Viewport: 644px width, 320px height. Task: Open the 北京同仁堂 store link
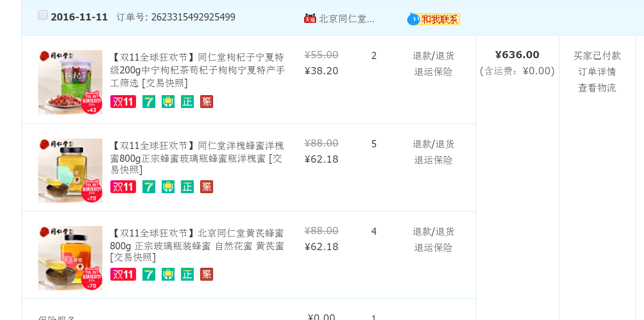coord(346,19)
